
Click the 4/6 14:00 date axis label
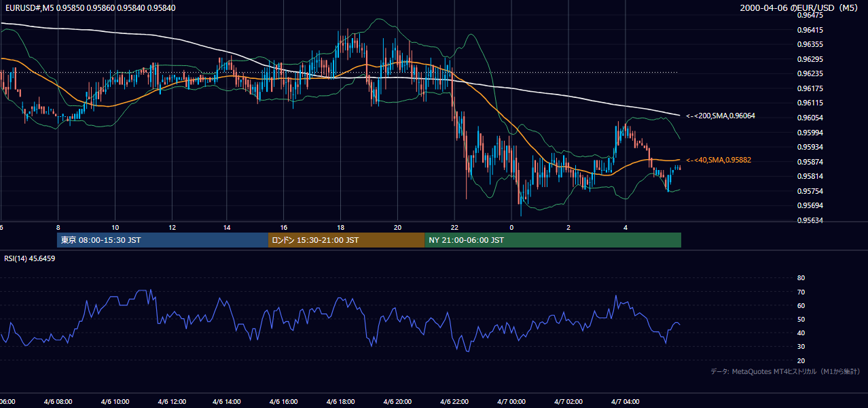tap(228, 401)
